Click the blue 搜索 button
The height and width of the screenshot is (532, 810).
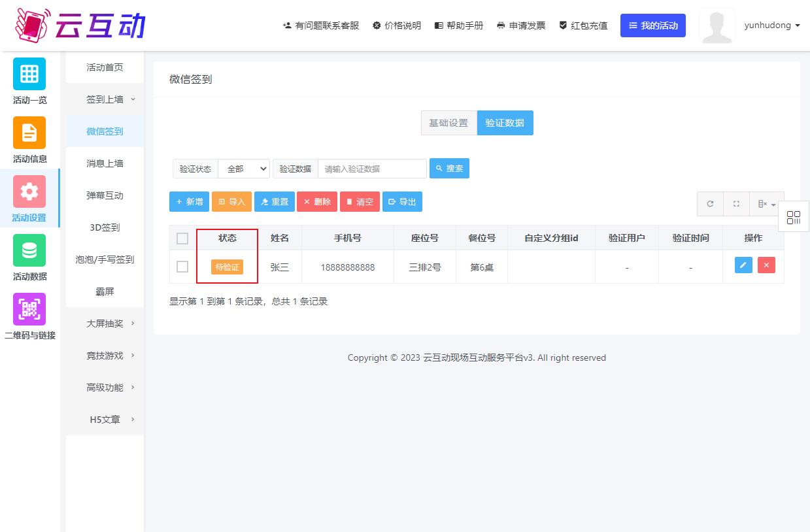[449, 169]
